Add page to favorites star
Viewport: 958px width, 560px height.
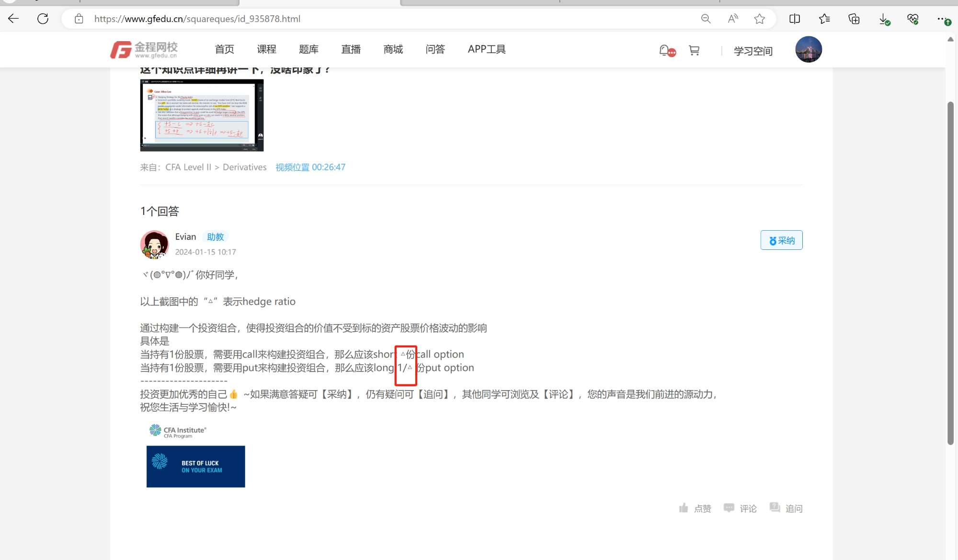click(759, 19)
